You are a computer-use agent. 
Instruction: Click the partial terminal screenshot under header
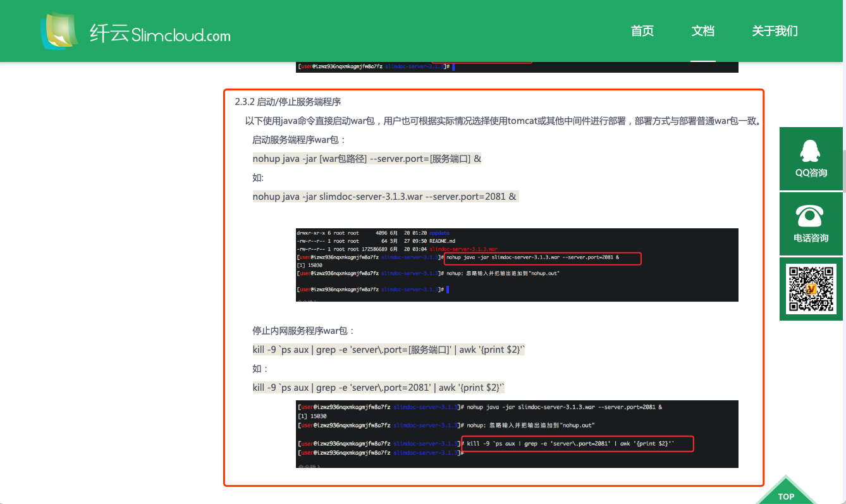tap(517, 67)
